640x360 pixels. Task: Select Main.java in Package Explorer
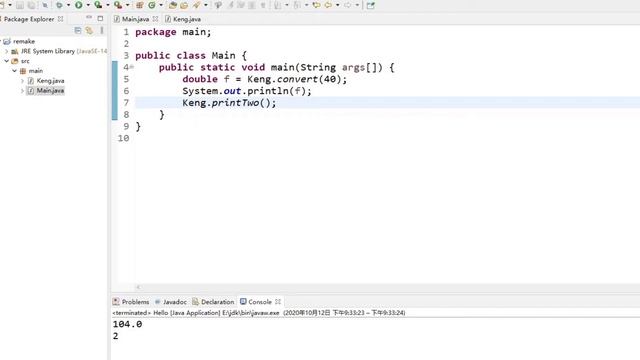coord(50,91)
